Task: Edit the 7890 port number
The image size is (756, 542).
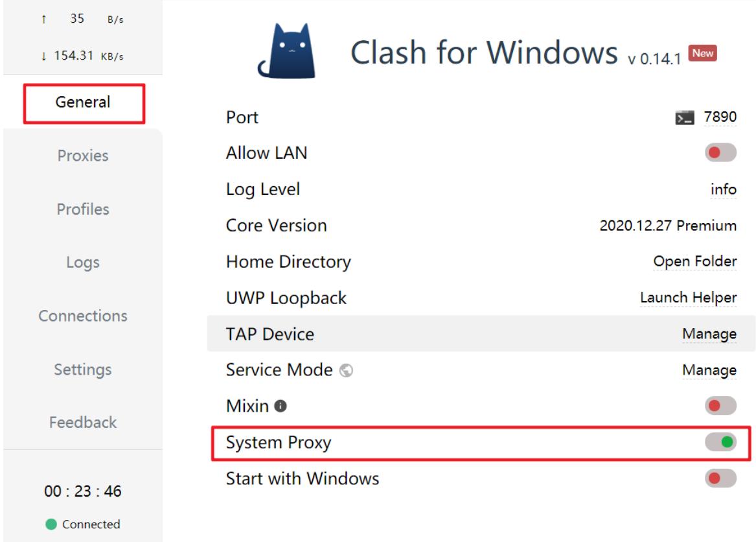Action: [720, 117]
